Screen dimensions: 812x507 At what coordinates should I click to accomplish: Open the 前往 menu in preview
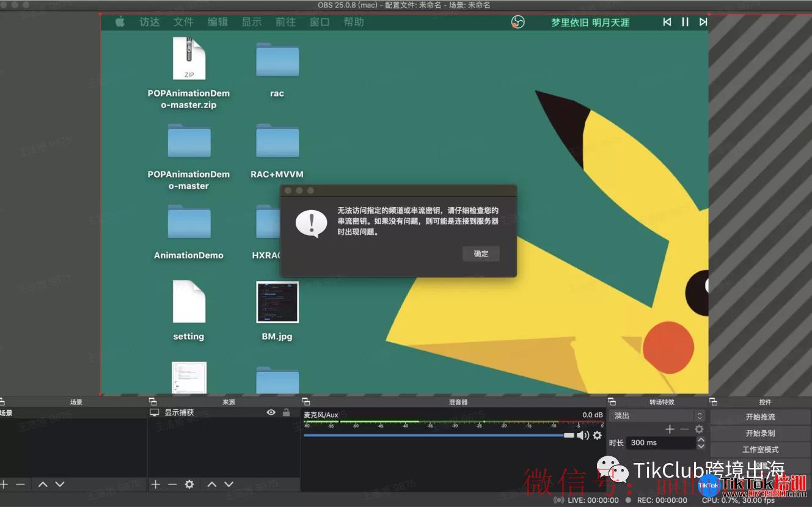coord(285,22)
